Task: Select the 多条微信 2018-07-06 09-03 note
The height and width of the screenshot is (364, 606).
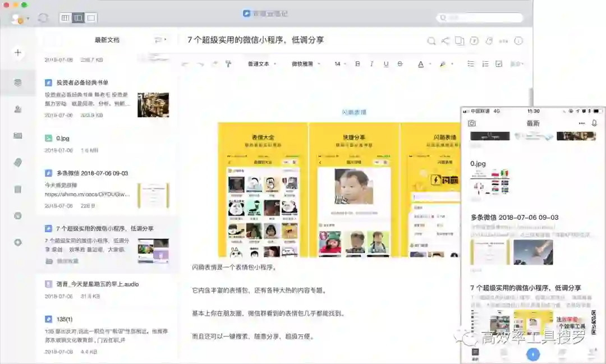Action: [92, 173]
